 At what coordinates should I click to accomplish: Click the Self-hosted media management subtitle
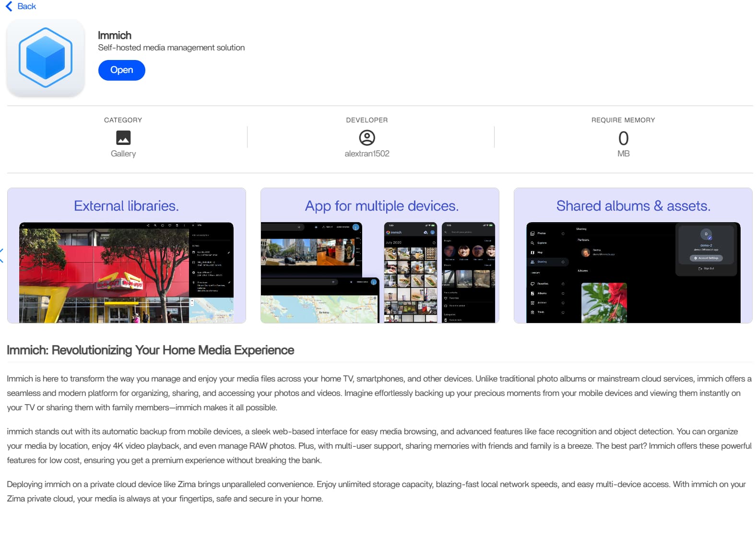[x=171, y=48]
